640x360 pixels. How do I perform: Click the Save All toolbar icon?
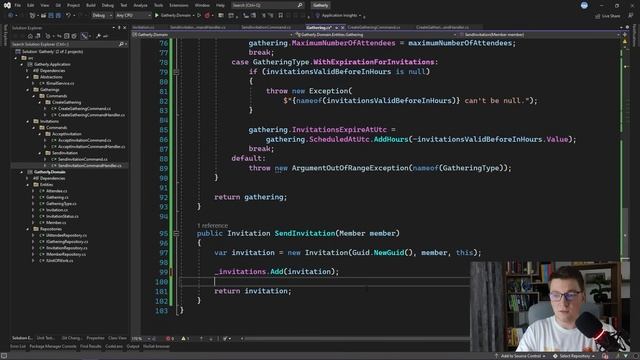click(58, 16)
